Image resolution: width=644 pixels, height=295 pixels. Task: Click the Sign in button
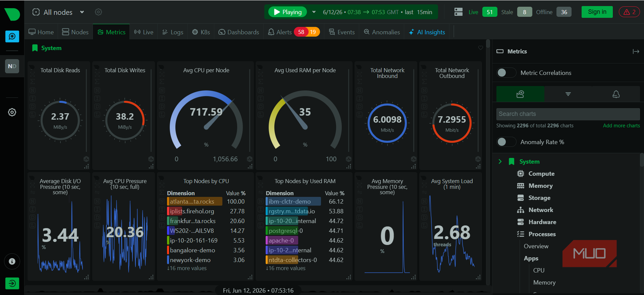coord(597,12)
